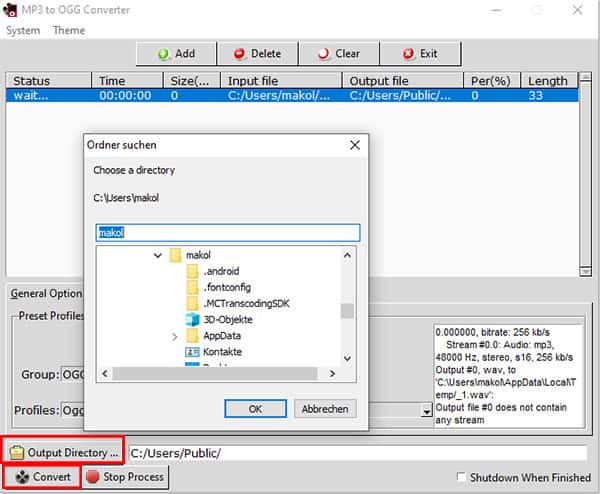Image resolution: width=600 pixels, height=494 pixels.
Task: Click the Kontakte contact card icon
Action: [192, 352]
